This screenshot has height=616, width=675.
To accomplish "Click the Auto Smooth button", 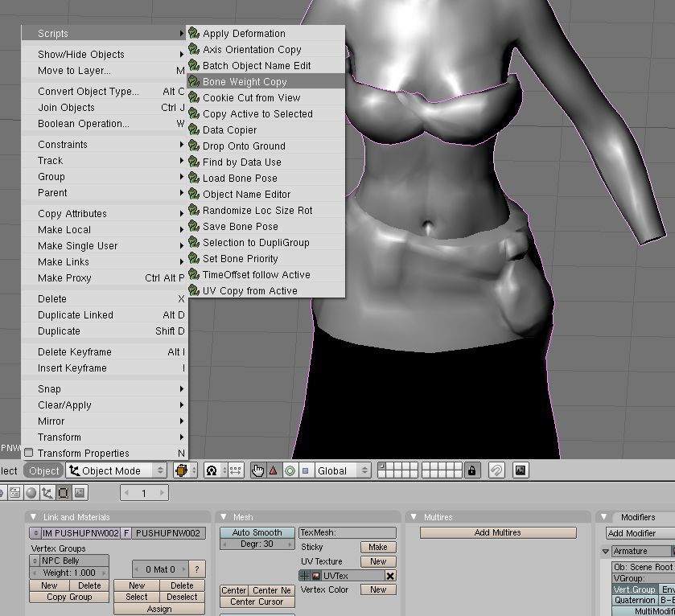I will (257, 532).
